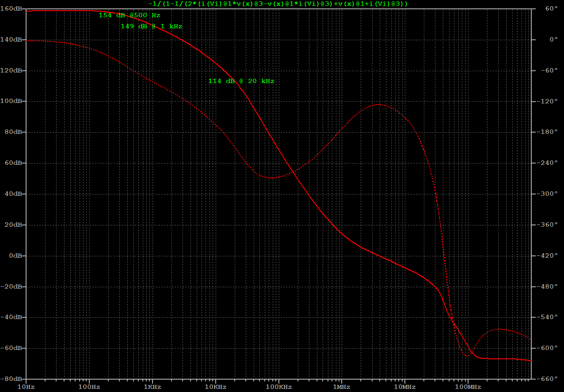Click the 160dB left axis label
The width and height of the screenshot is (564, 392).
(12, 9)
